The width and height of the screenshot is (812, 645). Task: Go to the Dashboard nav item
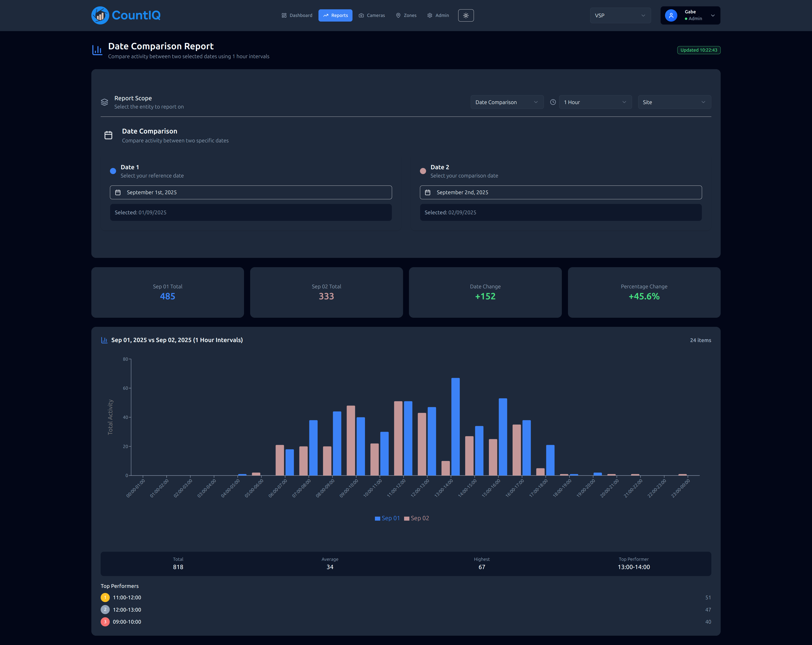pyautogui.click(x=297, y=15)
